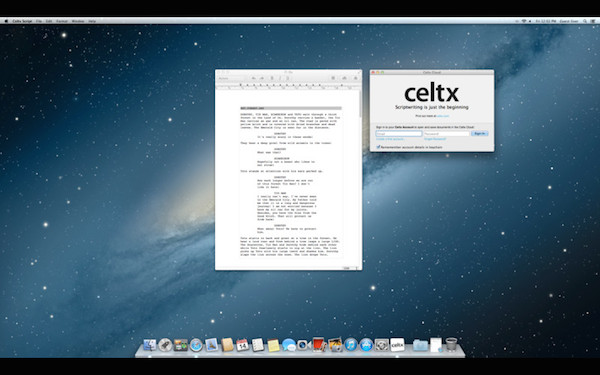
Task: Open Finder from the Dock
Action: click(x=150, y=345)
